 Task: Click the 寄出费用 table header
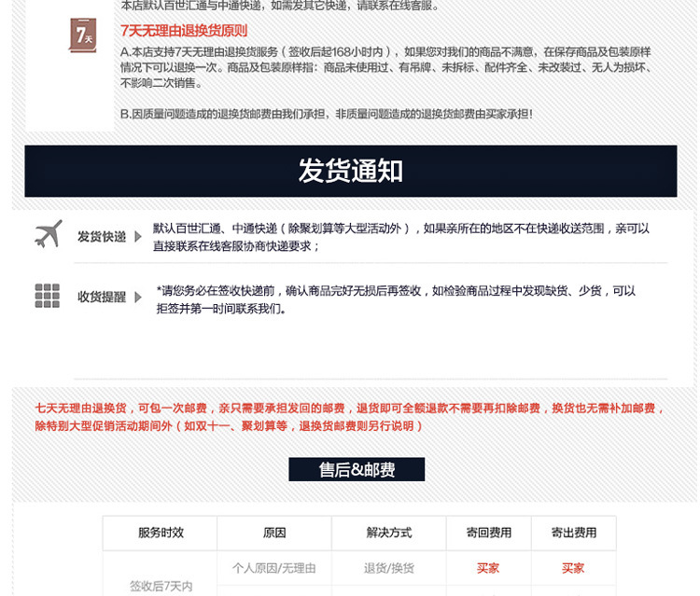(x=574, y=533)
